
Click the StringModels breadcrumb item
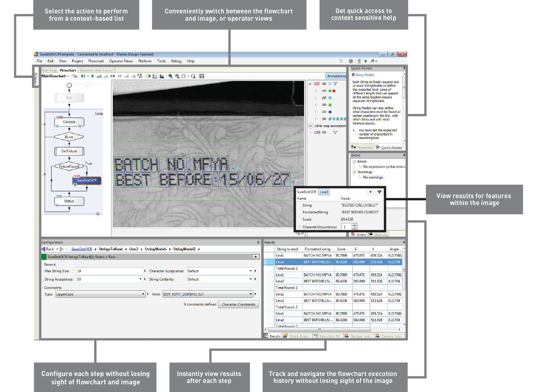tap(156, 249)
